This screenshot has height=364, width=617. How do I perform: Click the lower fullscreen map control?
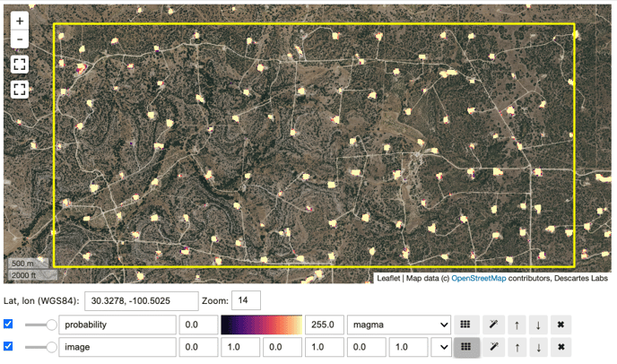(x=20, y=90)
